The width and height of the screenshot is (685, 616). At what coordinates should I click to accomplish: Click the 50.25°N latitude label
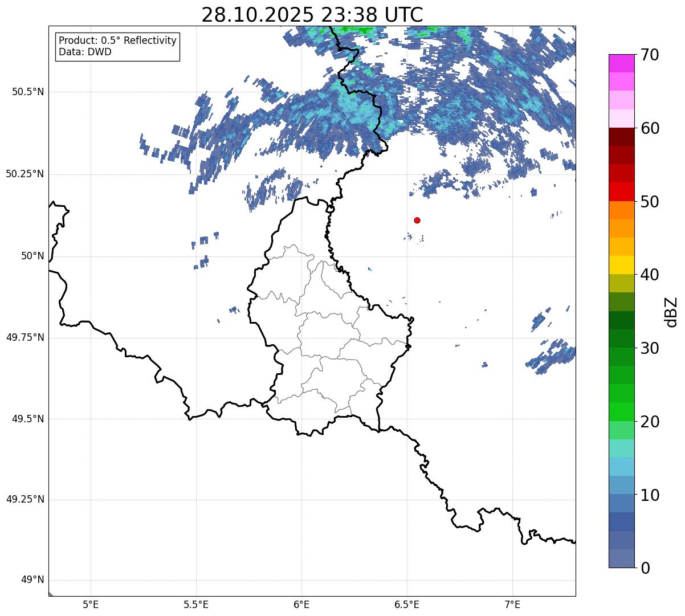tap(25, 174)
